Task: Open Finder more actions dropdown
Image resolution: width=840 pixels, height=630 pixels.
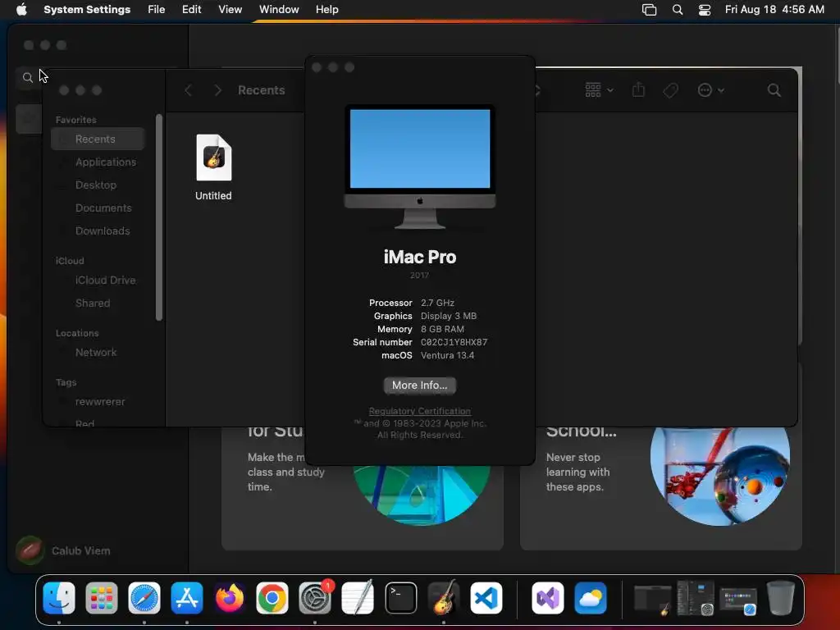Action: (711, 90)
